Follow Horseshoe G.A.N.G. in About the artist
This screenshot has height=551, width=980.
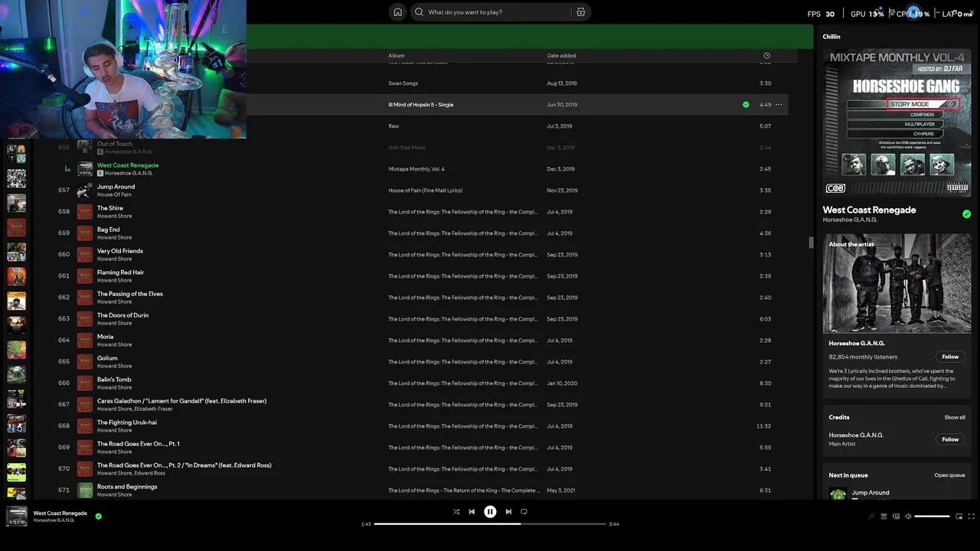(950, 357)
